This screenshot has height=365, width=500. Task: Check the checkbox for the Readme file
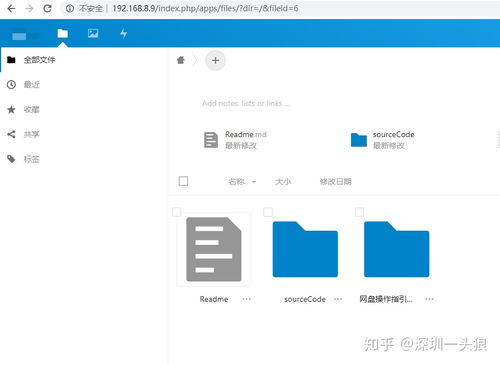(177, 212)
